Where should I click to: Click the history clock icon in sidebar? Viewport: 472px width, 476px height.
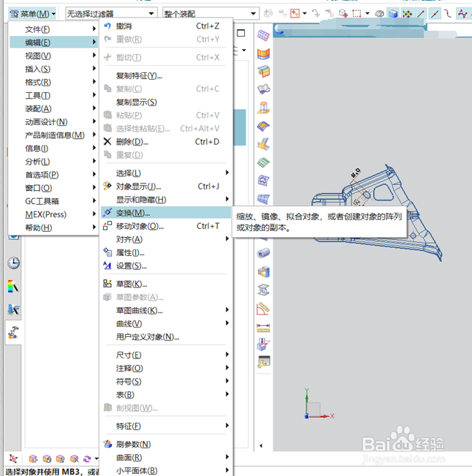tap(14, 263)
